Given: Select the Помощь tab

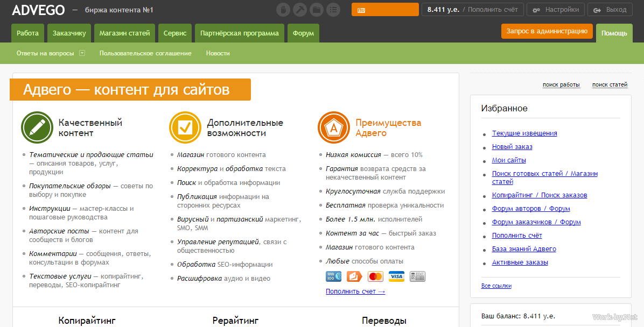Looking at the screenshot, I should pyautogui.click(x=614, y=33).
